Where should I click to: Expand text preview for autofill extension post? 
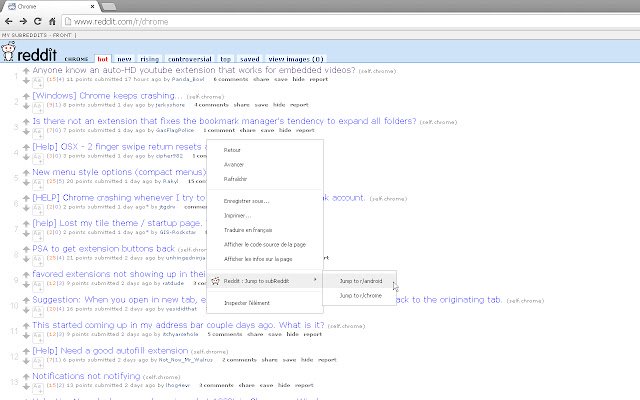pos(38,362)
